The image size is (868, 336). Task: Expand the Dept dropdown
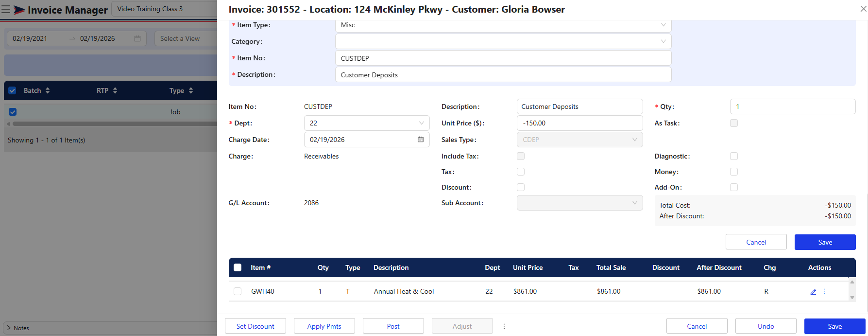pyautogui.click(x=366, y=123)
